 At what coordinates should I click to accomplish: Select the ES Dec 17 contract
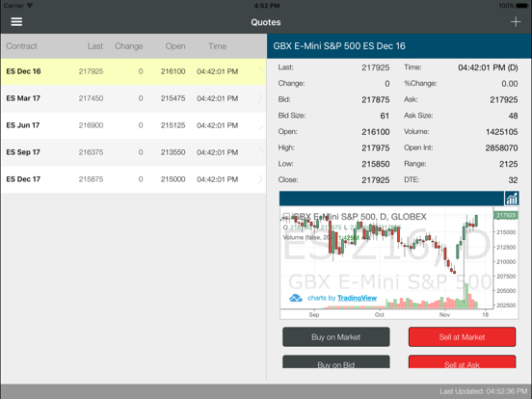133,179
